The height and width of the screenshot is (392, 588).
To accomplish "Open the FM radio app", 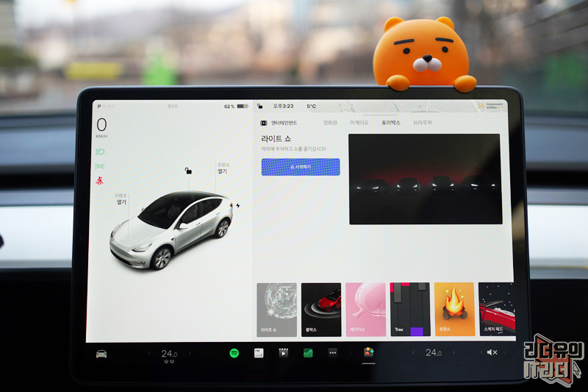I will [259, 353].
